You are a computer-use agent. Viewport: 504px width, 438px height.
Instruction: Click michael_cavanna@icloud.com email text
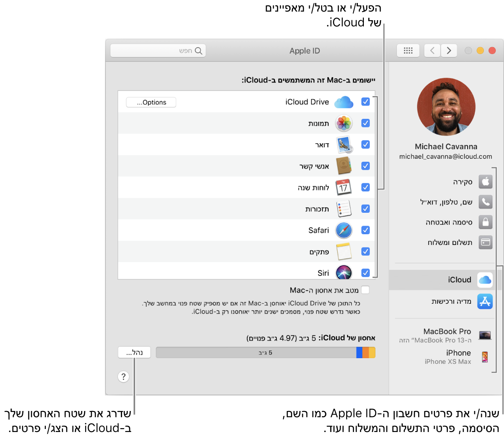(x=446, y=157)
